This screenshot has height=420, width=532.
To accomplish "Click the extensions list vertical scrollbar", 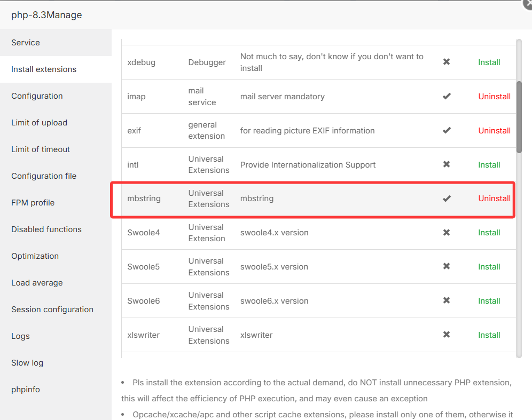I will tap(519, 117).
